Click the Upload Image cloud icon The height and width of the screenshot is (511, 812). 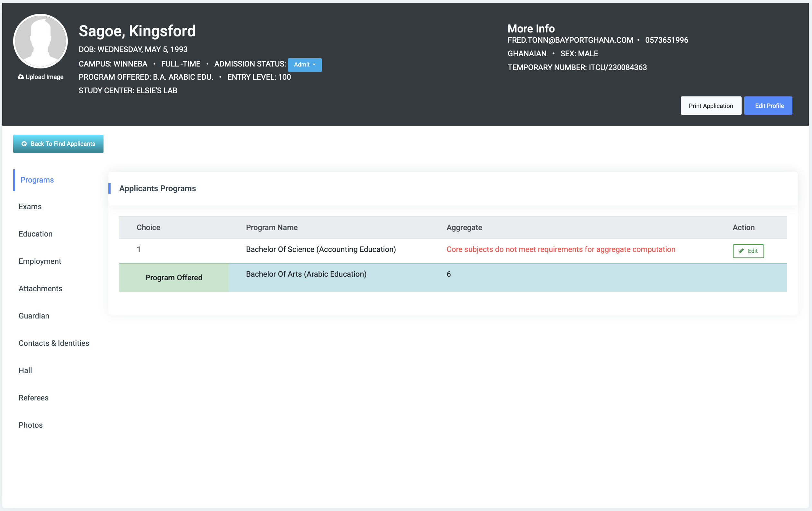click(21, 77)
